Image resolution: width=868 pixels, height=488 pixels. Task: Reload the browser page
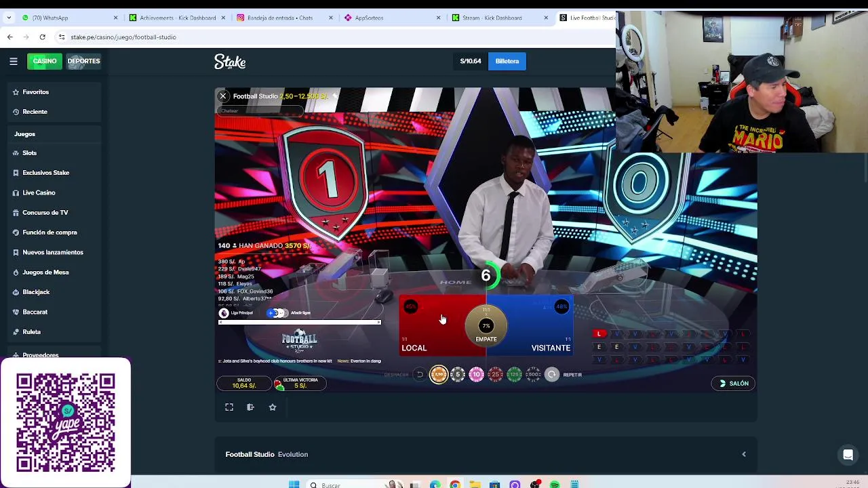tap(42, 37)
